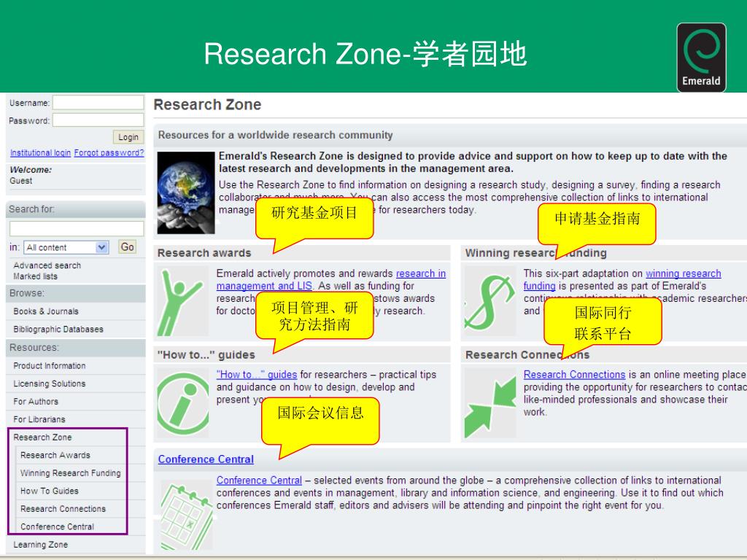Open the Forgot password? link
Screen dimensions: 747x560
pyautogui.click(x=109, y=153)
